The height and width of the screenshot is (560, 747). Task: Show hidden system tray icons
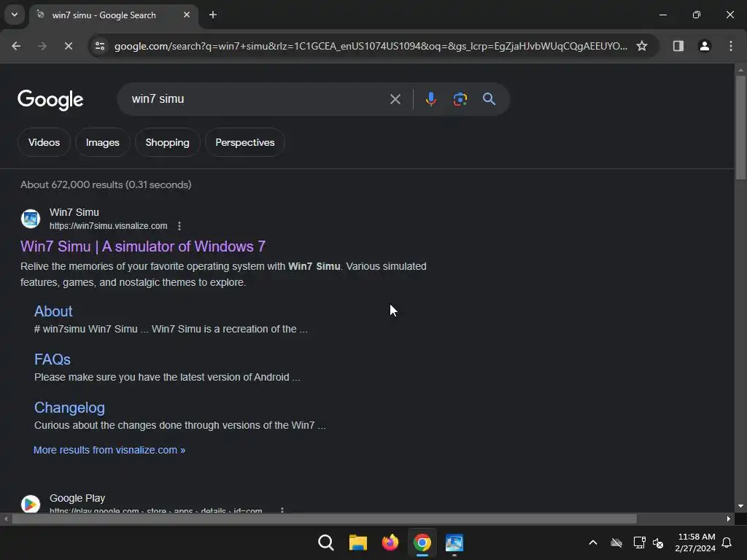(x=593, y=542)
